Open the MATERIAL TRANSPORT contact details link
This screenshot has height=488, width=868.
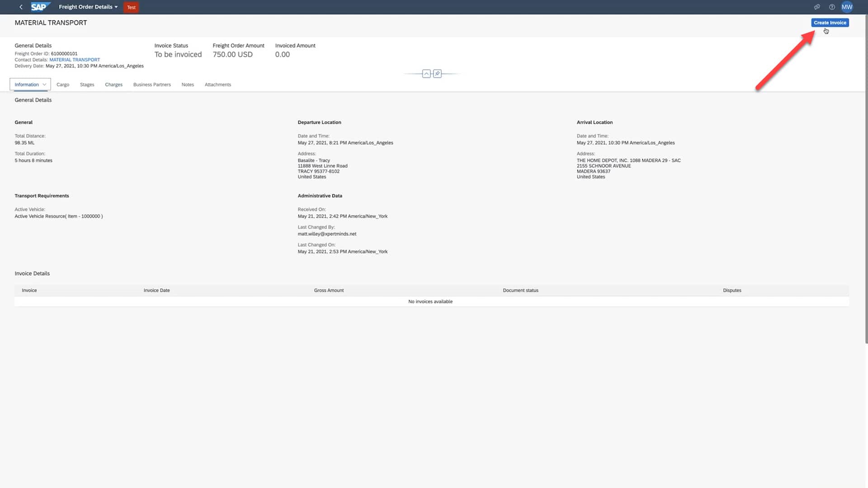[x=75, y=60]
